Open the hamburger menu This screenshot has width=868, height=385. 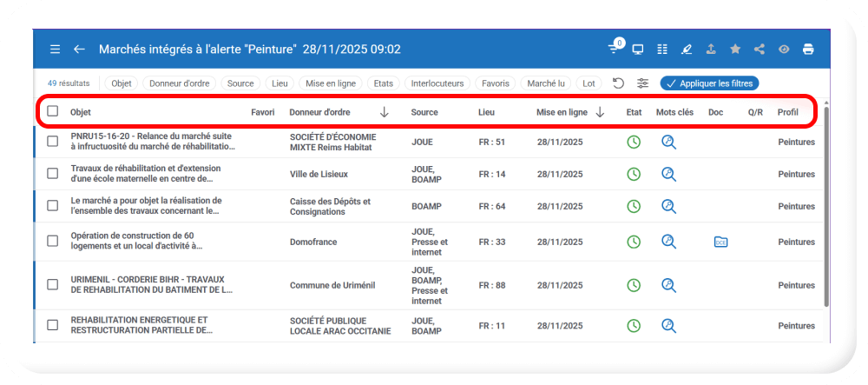pos(56,50)
